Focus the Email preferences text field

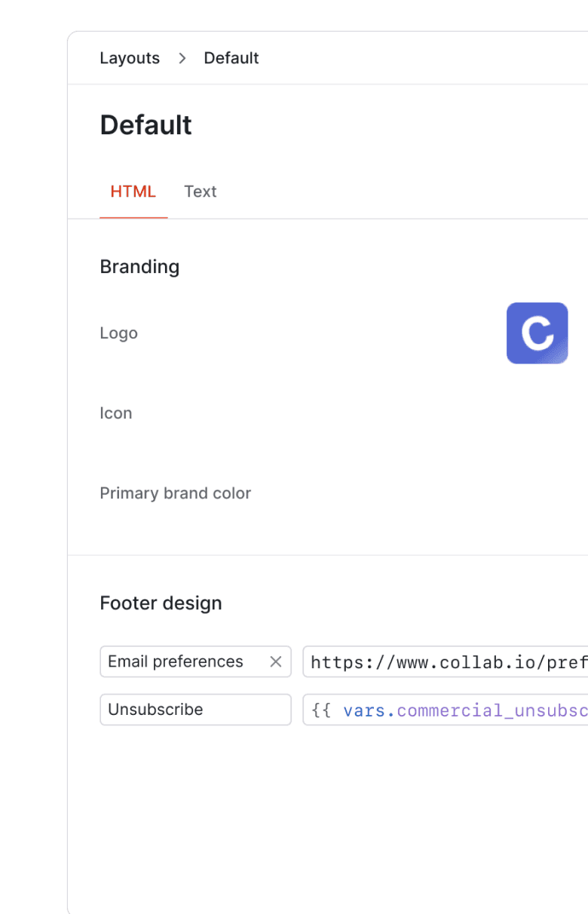click(x=181, y=661)
